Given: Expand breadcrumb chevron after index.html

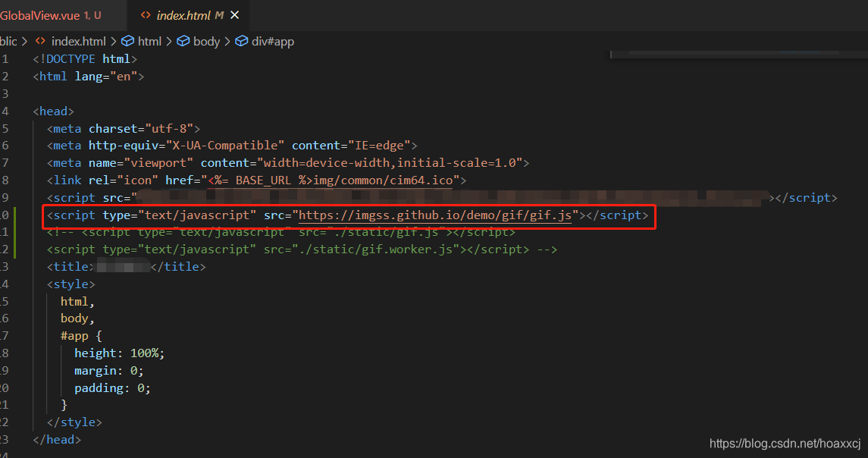Looking at the screenshot, I should point(114,42).
